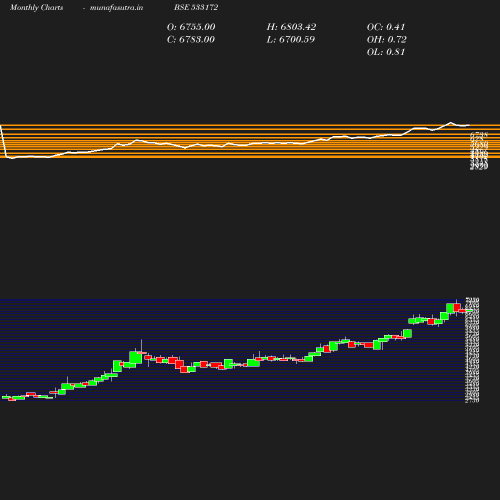Click the tallest green candlestick near chart peak
This screenshot has width=500, height=500.
tap(450, 308)
